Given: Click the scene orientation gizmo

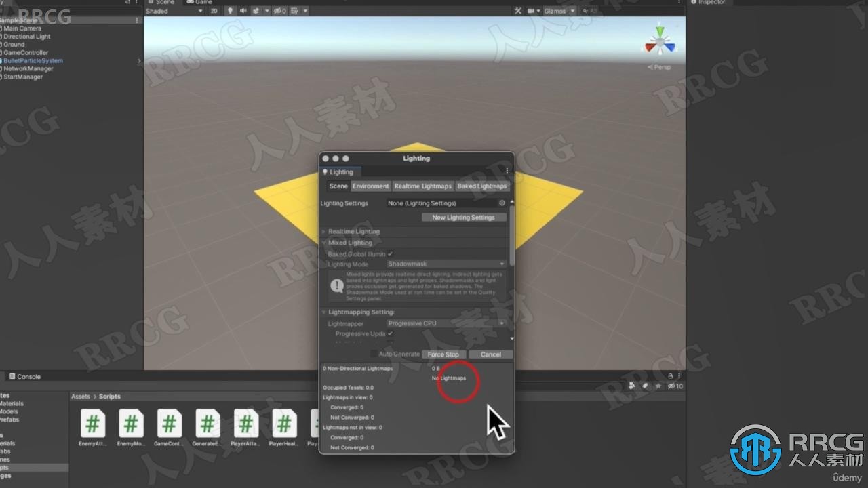Looking at the screenshot, I should (660, 42).
